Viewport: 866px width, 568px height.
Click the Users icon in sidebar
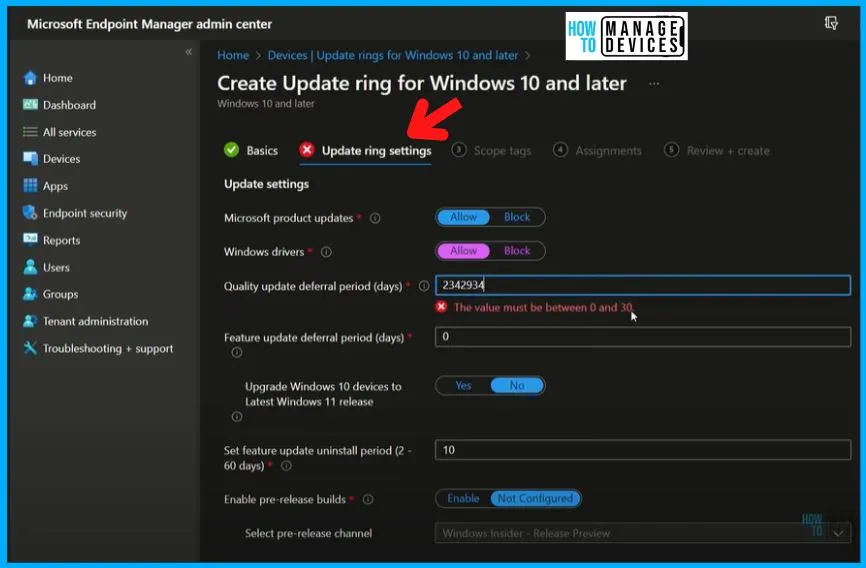coord(30,267)
